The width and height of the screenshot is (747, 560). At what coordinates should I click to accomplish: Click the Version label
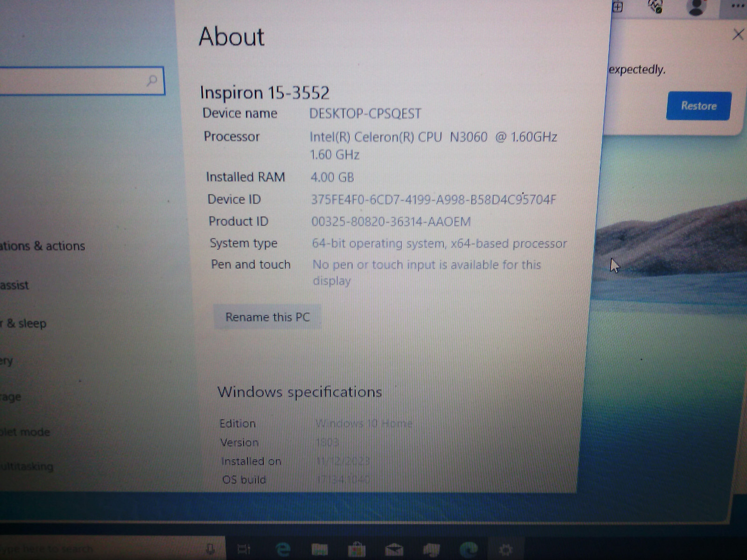[240, 442]
